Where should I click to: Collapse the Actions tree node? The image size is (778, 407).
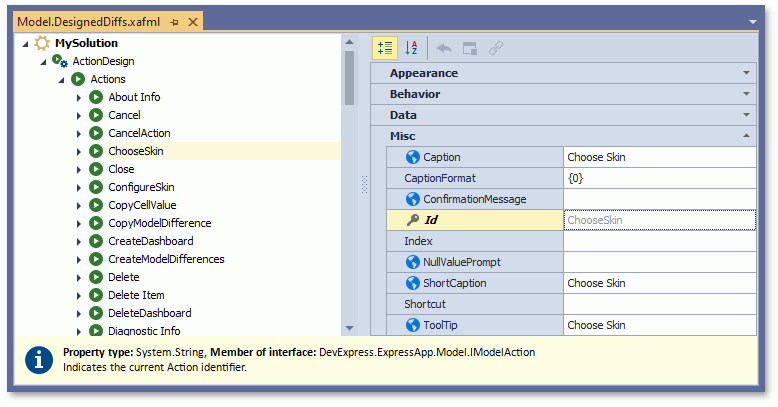[61, 79]
